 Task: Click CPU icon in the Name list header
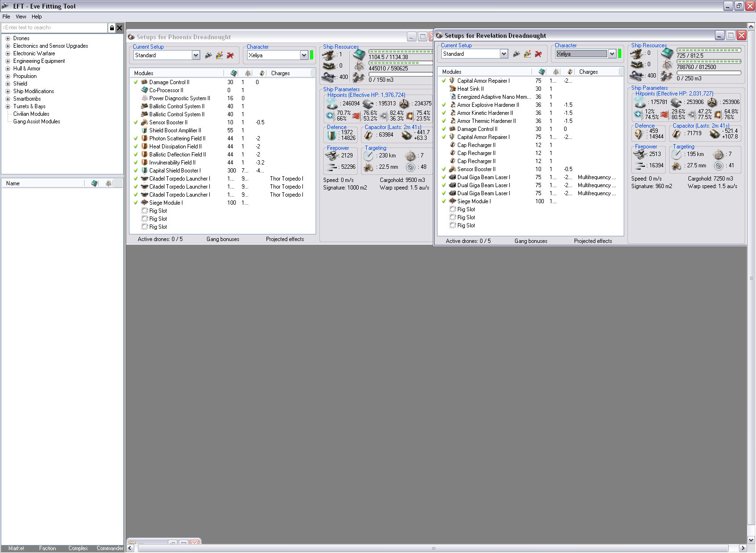point(94,183)
